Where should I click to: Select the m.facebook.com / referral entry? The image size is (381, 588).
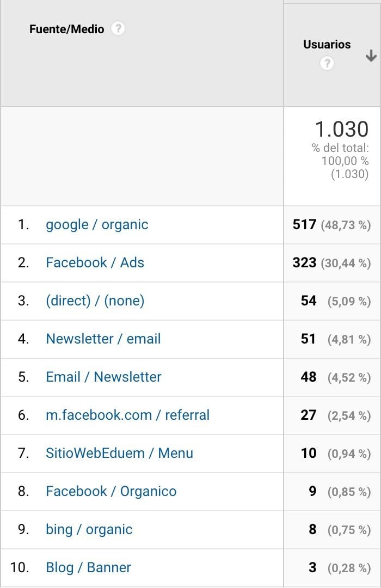coord(127,415)
